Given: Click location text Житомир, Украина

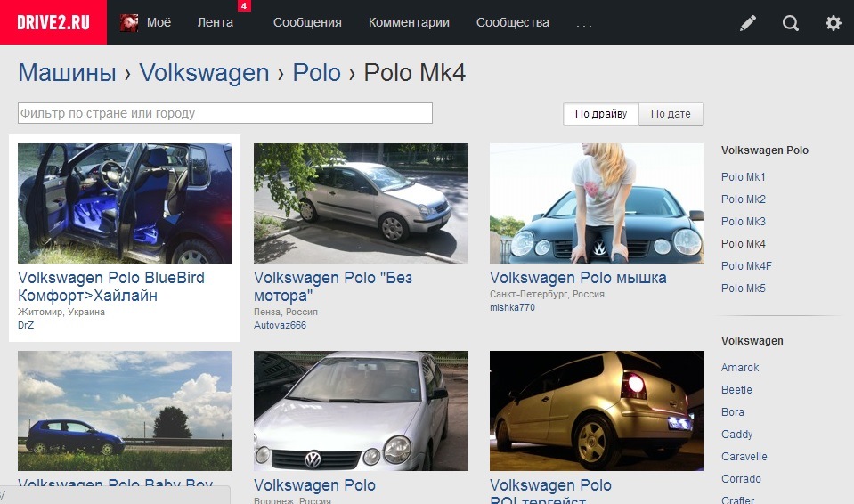Looking at the screenshot, I should (x=61, y=312).
